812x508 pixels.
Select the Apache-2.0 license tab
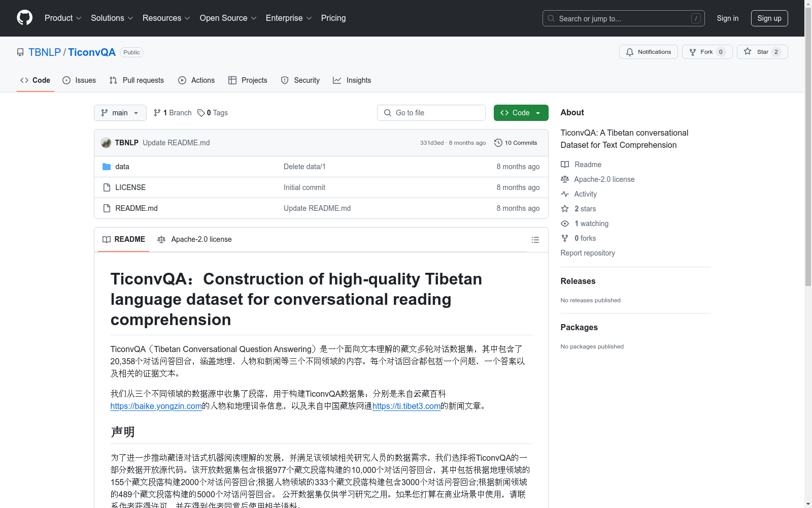coord(194,239)
